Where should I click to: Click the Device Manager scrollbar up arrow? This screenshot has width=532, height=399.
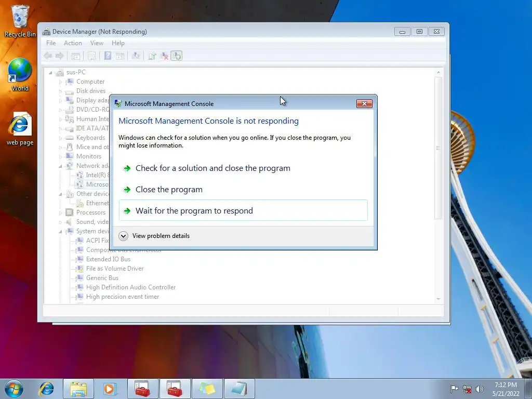(438, 72)
